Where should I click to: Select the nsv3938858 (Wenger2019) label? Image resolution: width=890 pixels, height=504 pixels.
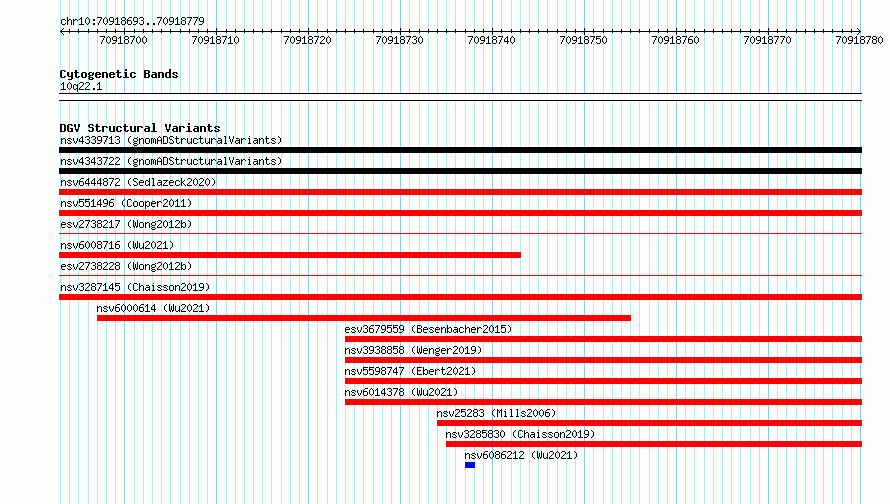point(413,350)
